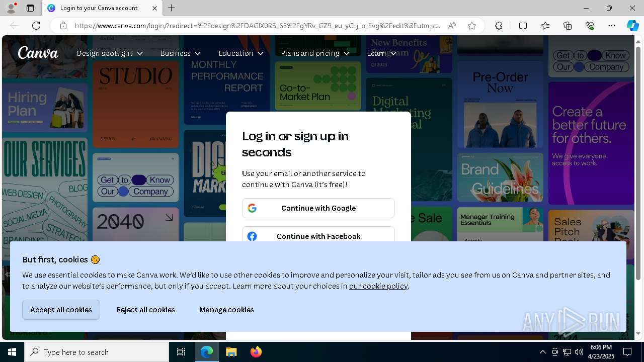Reject all cookies
Image resolution: width=644 pixels, height=362 pixels.
click(145, 310)
